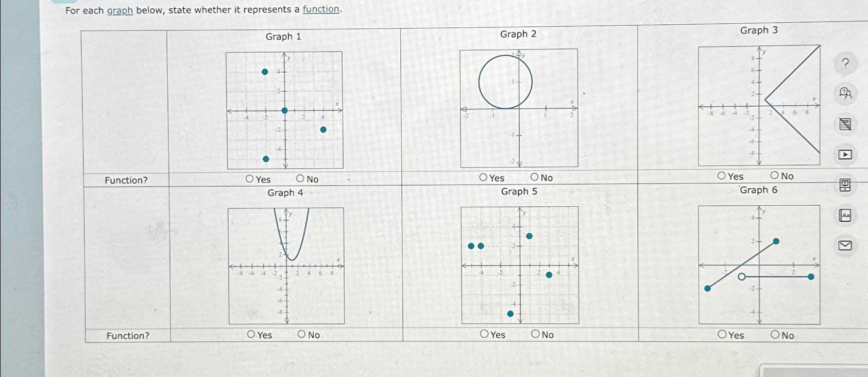
Task: Select No for Graph 1
Action: [300, 179]
